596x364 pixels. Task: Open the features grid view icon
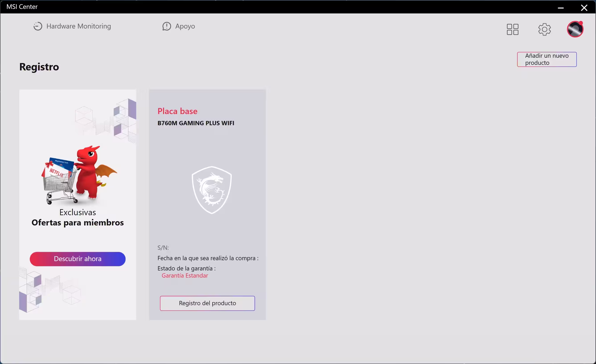click(512, 29)
